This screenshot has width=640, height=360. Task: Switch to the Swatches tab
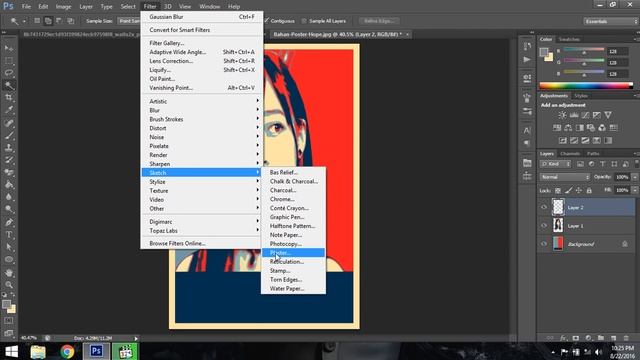569,39
